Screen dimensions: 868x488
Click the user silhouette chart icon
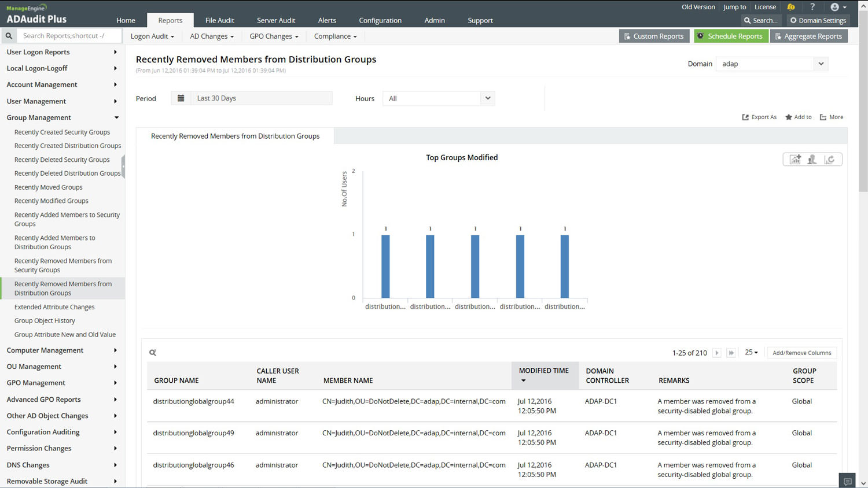pyautogui.click(x=812, y=160)
